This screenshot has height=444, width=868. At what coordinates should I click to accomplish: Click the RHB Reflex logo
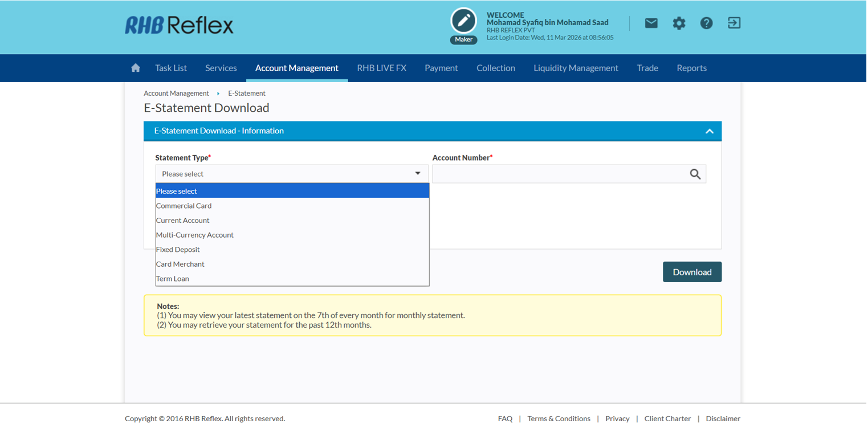click(x=179, y=25)
